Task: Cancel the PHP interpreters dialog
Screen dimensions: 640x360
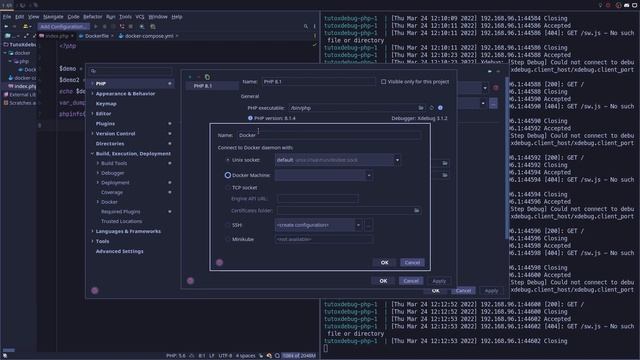Action: 411,281
